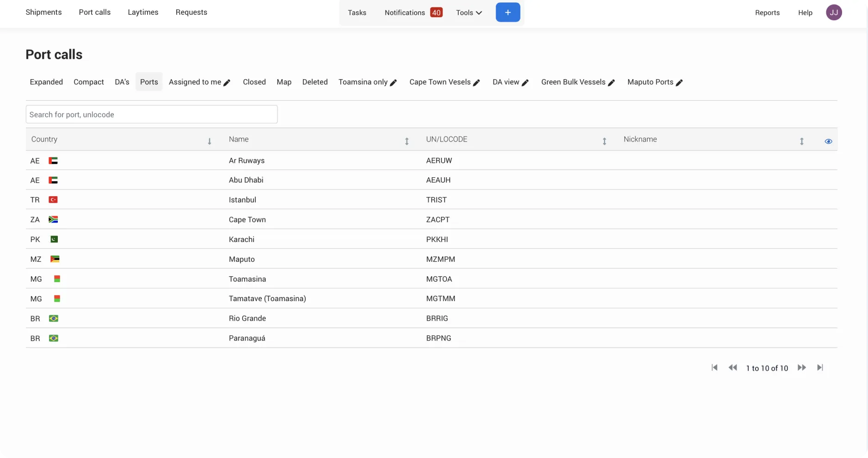Focus the port and unlocode search field

tap(152, 114)
